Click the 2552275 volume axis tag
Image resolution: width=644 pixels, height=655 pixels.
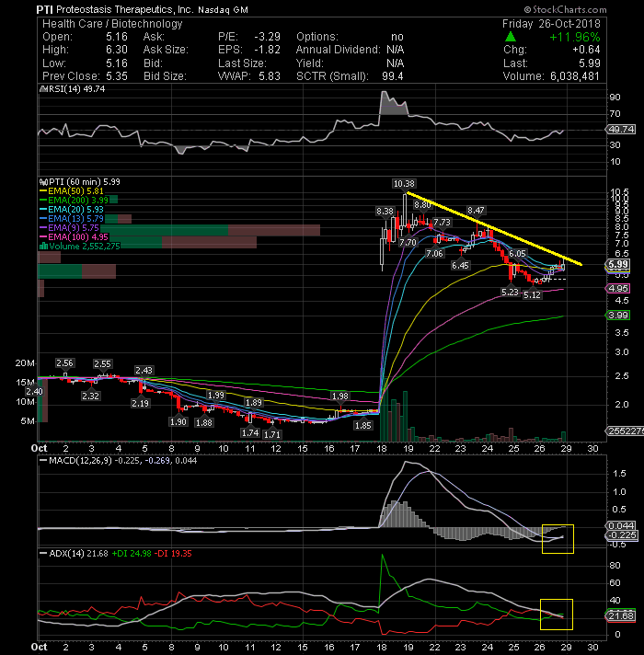pyautogui.click(x=626, y=431)
